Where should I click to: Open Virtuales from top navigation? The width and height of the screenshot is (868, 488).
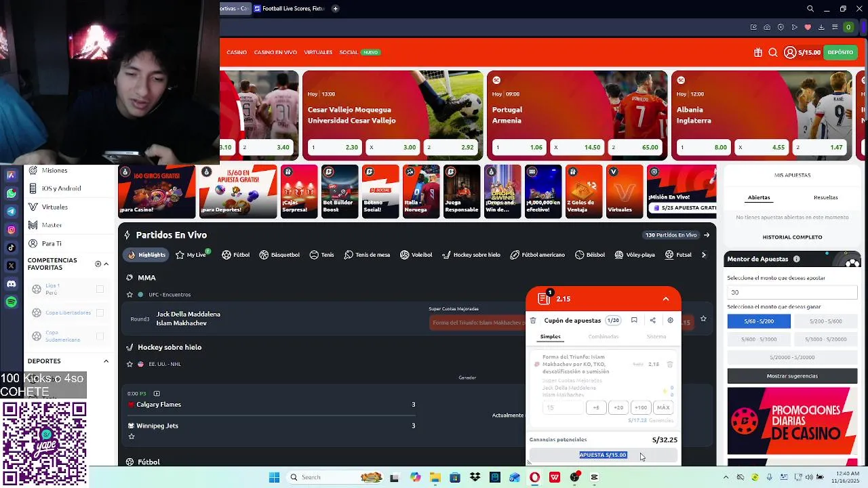[x=318, y=52]
